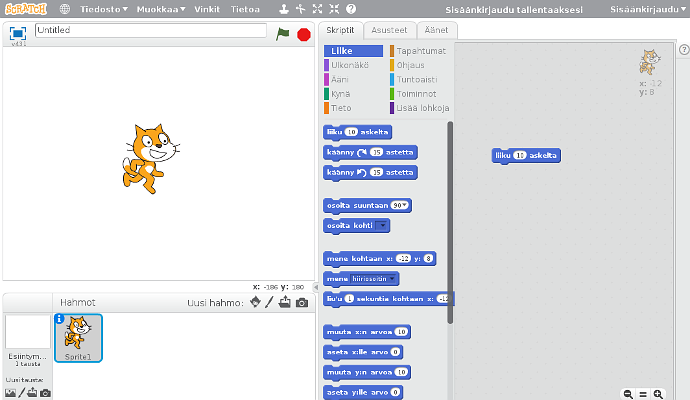The width and height of the screenshot is (690, 400).
Task: Expand the Muokkaa menu
Action: pos(160,9)
